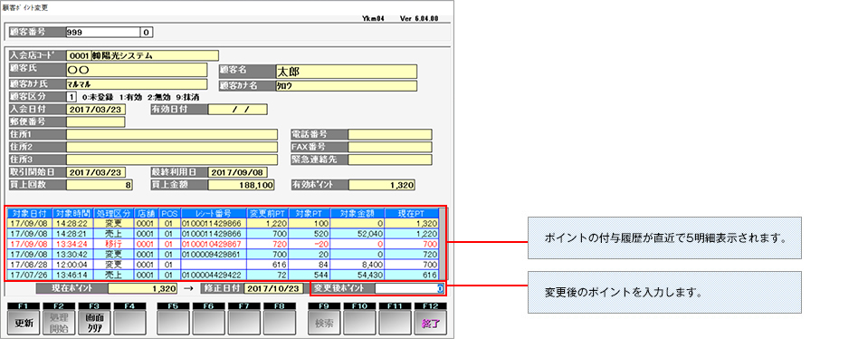Click the 郵便番号 input field
The image size is (868, 339).
point(95,121)
